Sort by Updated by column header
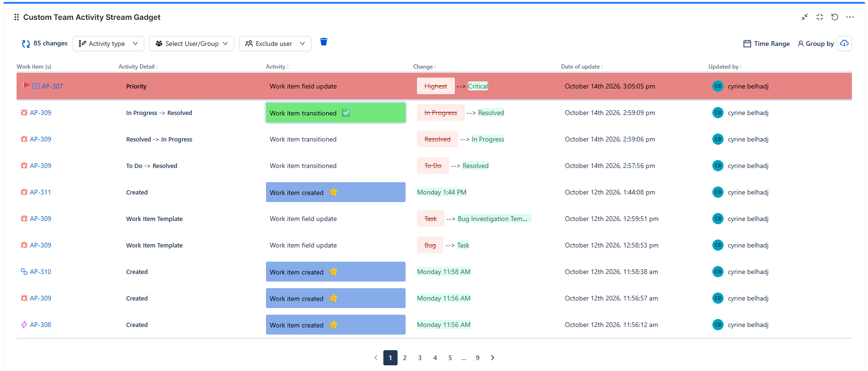This screenshot has height=371, width=868. (x=725, y=67)
